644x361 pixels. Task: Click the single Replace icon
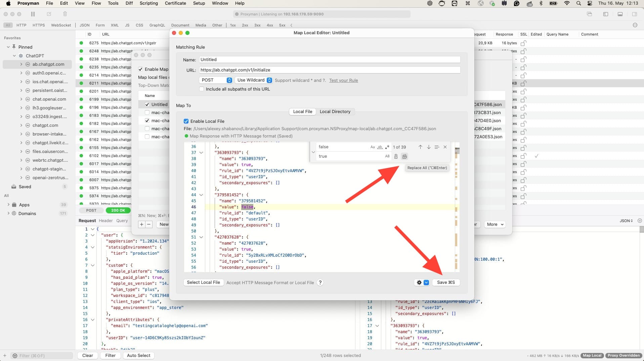coord(396,156)
